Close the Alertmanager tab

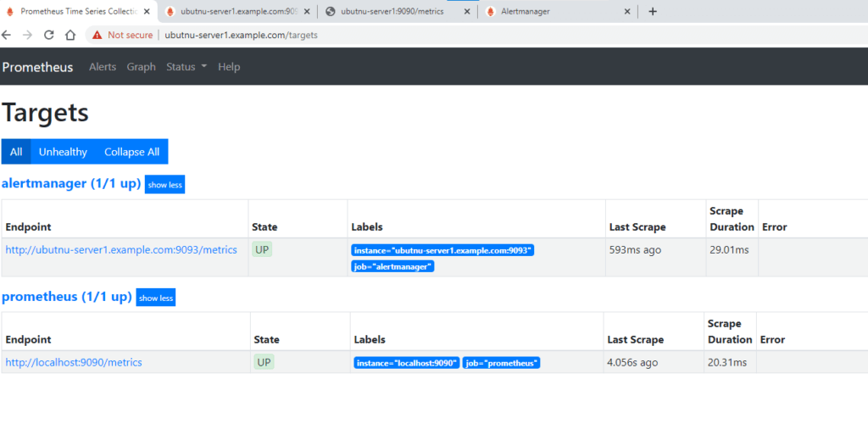(627, 12)
